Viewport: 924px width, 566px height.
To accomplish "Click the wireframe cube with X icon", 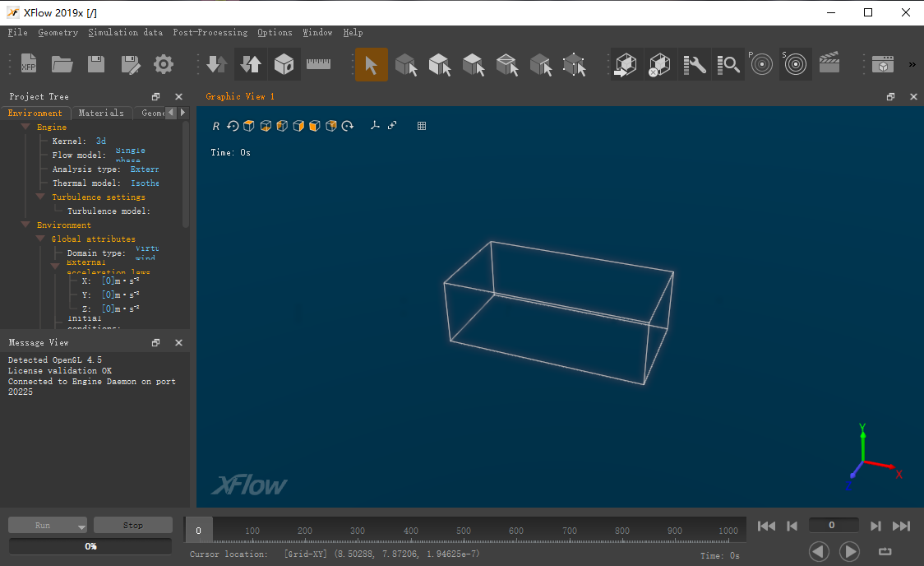I will coord(659,64).
